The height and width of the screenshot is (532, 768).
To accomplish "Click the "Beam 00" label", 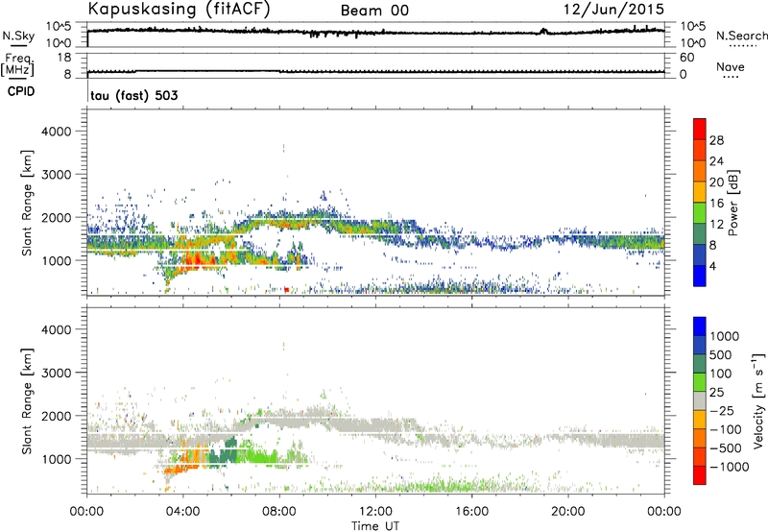I will click(x=374, y=11).
